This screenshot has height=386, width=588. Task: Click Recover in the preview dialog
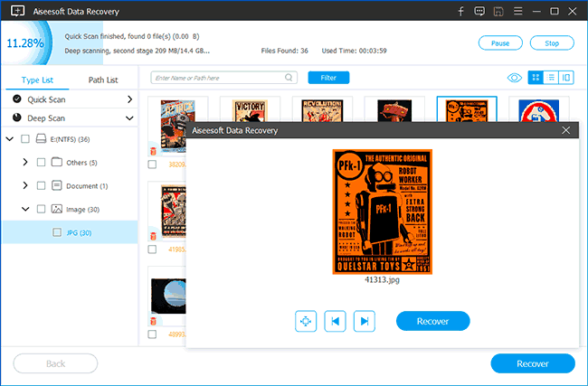pyautogui.click(x=432, y=321)
